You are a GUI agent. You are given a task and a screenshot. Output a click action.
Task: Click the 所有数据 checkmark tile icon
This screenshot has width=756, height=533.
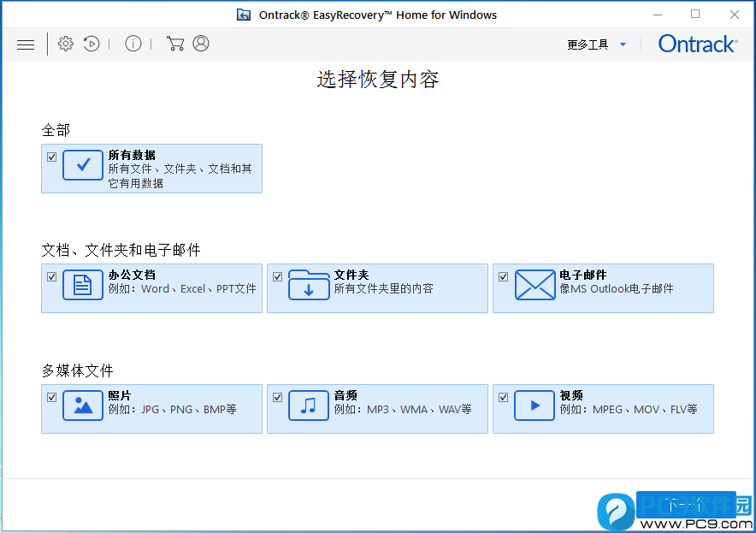click(x=82, y=165)
